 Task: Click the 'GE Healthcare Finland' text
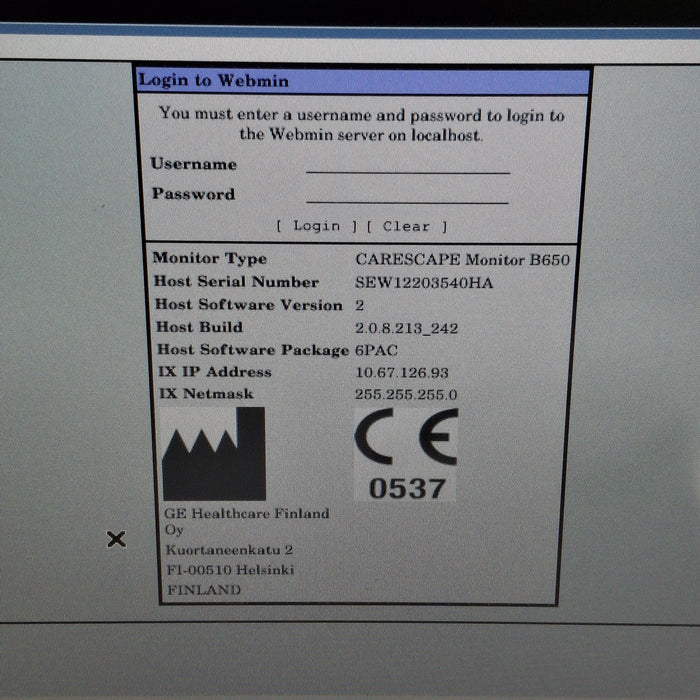point(247,513)
